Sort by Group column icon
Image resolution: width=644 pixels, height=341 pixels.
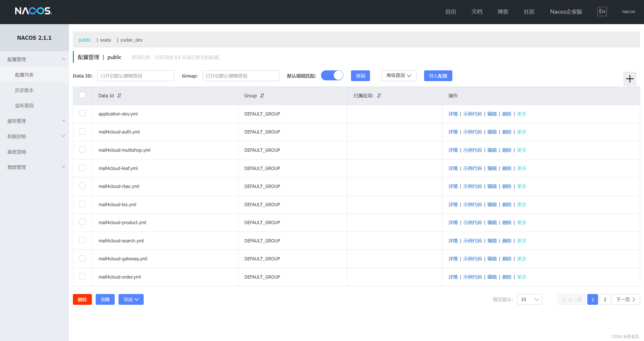pyautogui.click(x=262, y=96)
